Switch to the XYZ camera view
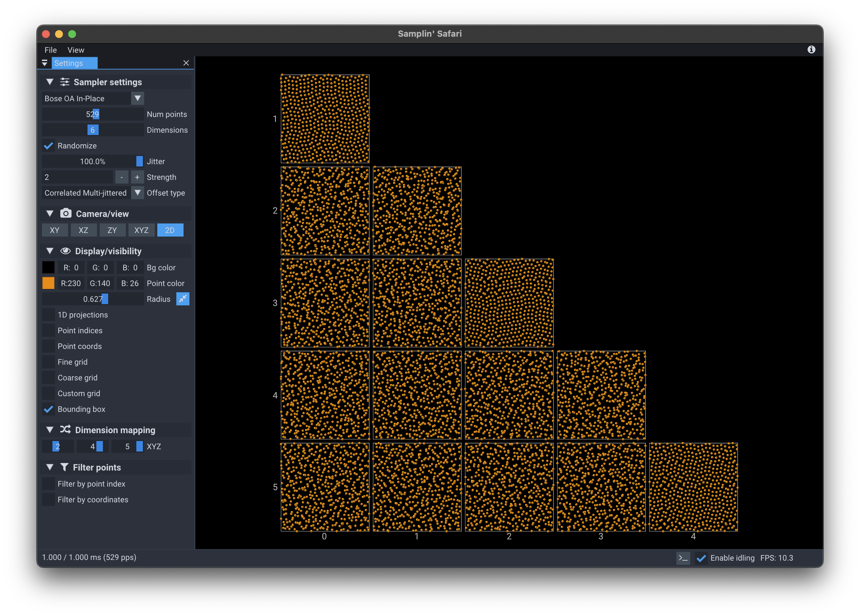Screen dimensions: 860x616 tap(141, 230)
